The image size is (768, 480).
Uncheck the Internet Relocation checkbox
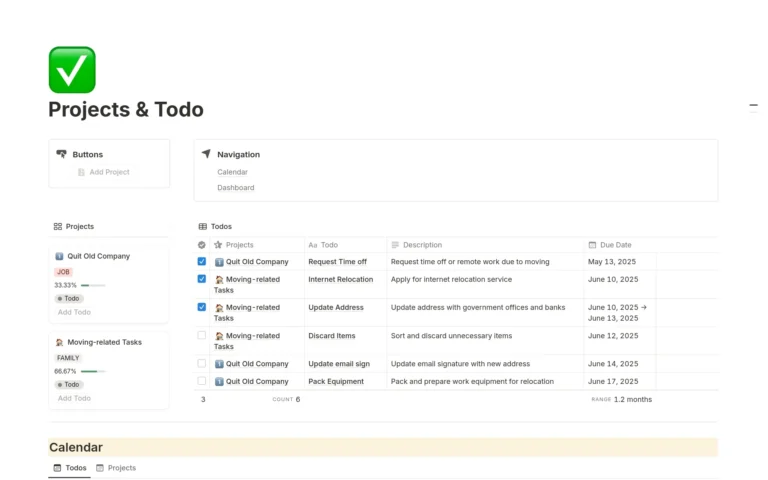click(x=201, y=279)
